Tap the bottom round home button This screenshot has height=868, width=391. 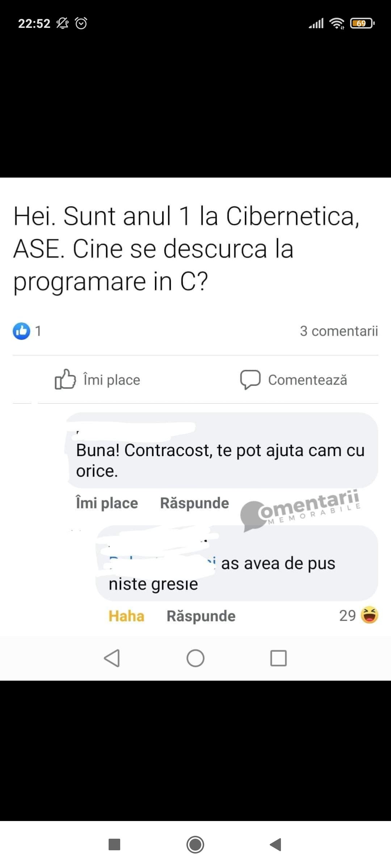(x=195, y=844)
